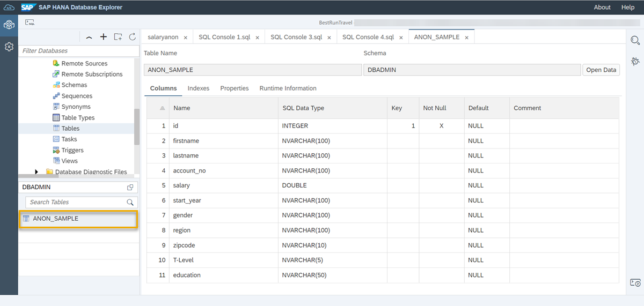Click the account_no column name
This screenshot has height=306, width=644.
pyautogui.click(x=189, y=170)
